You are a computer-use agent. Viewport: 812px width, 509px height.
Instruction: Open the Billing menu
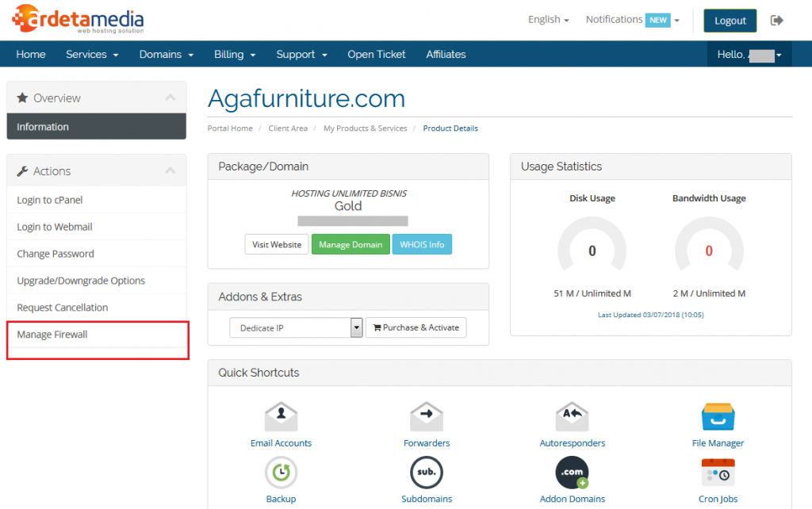[x=235, y=55]
